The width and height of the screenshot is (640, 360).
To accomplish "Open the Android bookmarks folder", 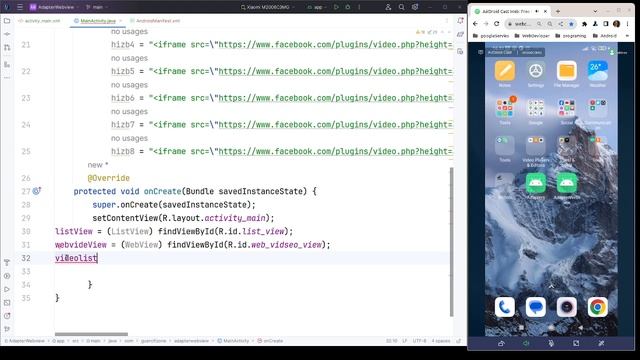I will pos(605,36).
